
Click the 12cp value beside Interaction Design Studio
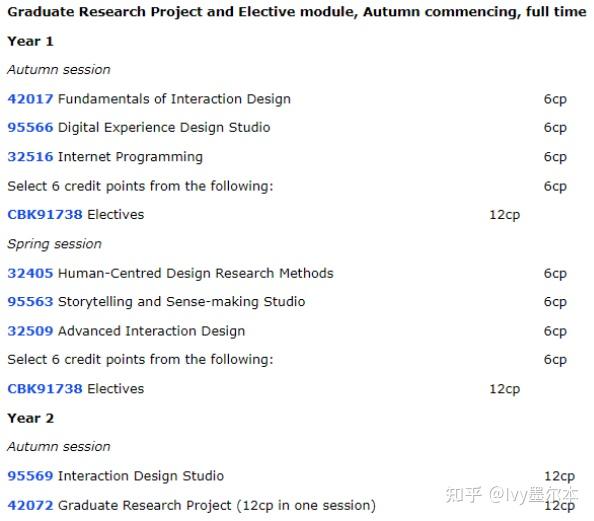pos(560,476)
